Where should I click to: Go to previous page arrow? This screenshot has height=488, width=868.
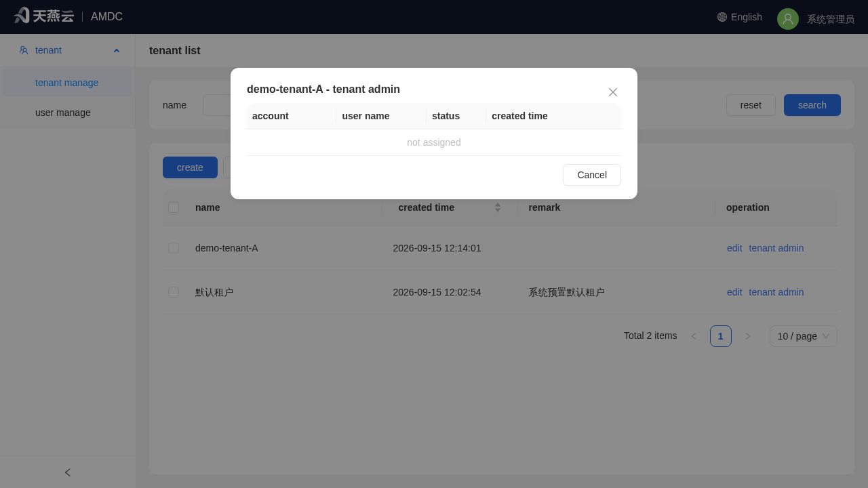click(x=694, y=336)
